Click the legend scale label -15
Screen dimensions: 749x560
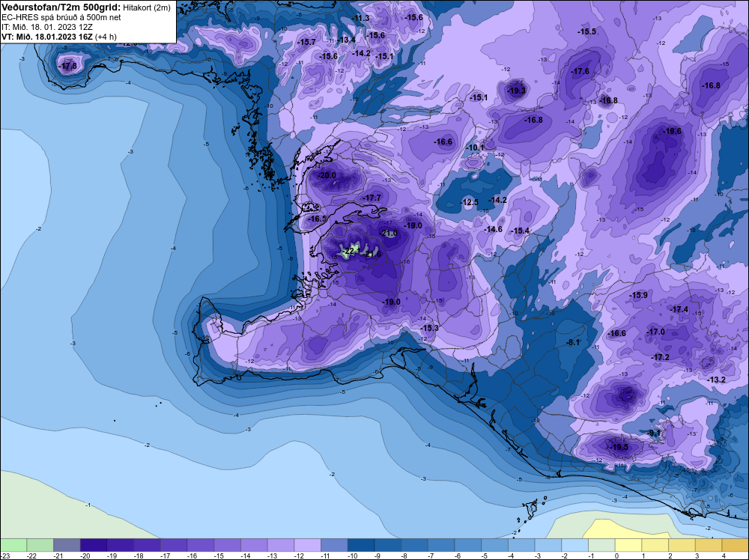click(219, 556)
